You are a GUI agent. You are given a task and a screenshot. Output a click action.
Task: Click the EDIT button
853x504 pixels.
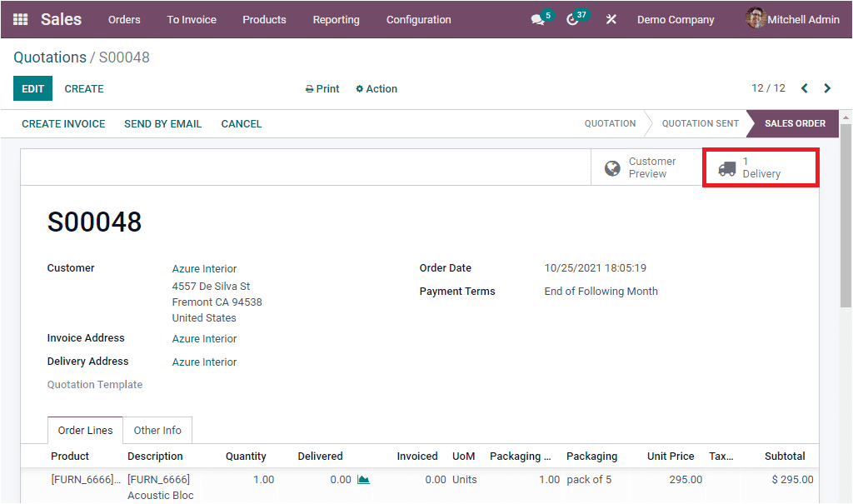32,88
